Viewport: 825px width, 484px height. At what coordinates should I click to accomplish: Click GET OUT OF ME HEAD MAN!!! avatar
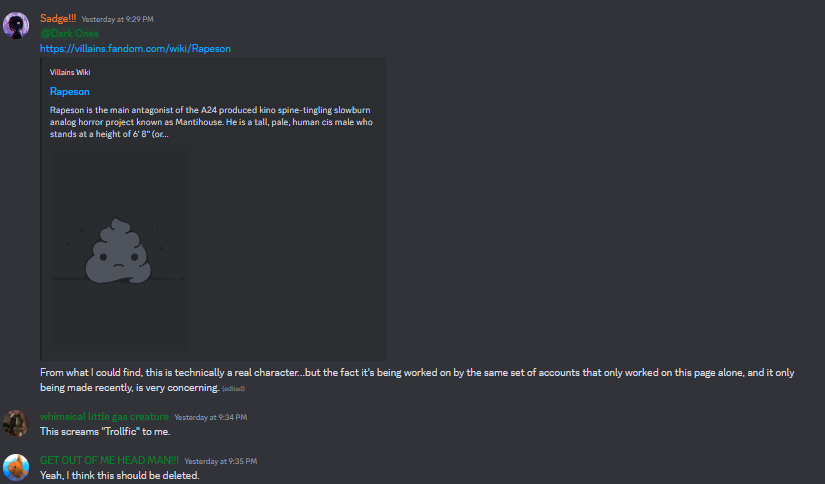tap(16, 467)
